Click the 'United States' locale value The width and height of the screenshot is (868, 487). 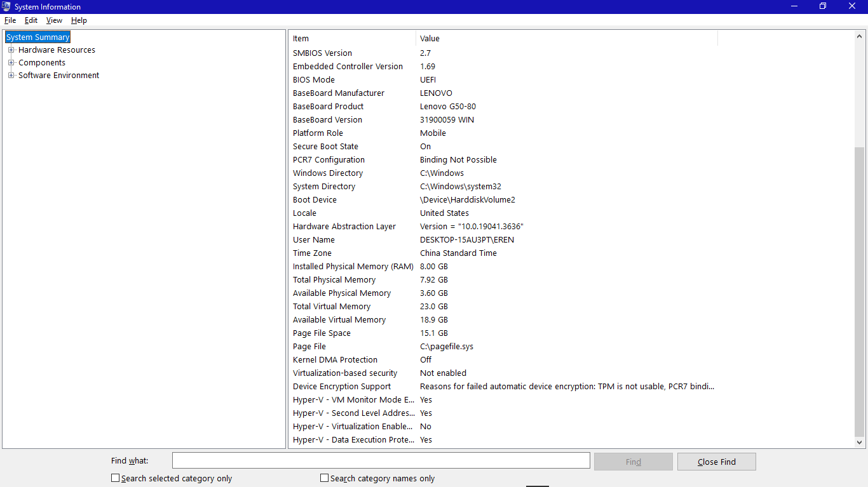coord(444,213)
